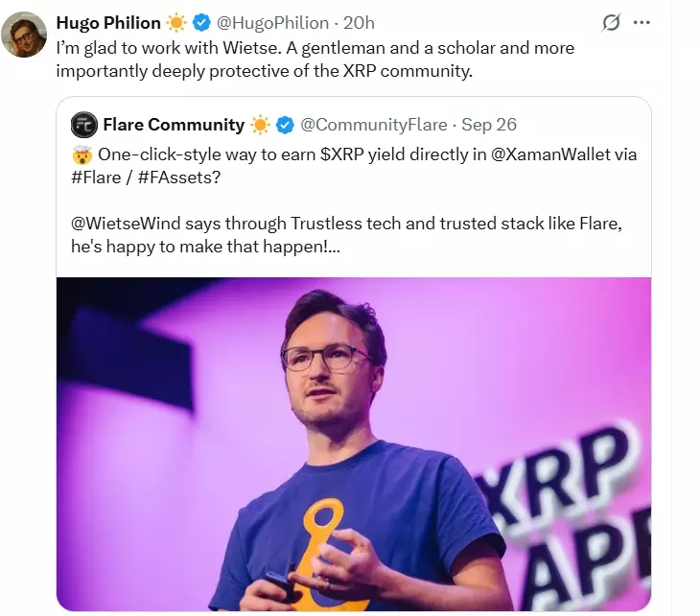Screen dimensions: 700x616
Task: Click the #Flare hashtag
Action: 96,178
